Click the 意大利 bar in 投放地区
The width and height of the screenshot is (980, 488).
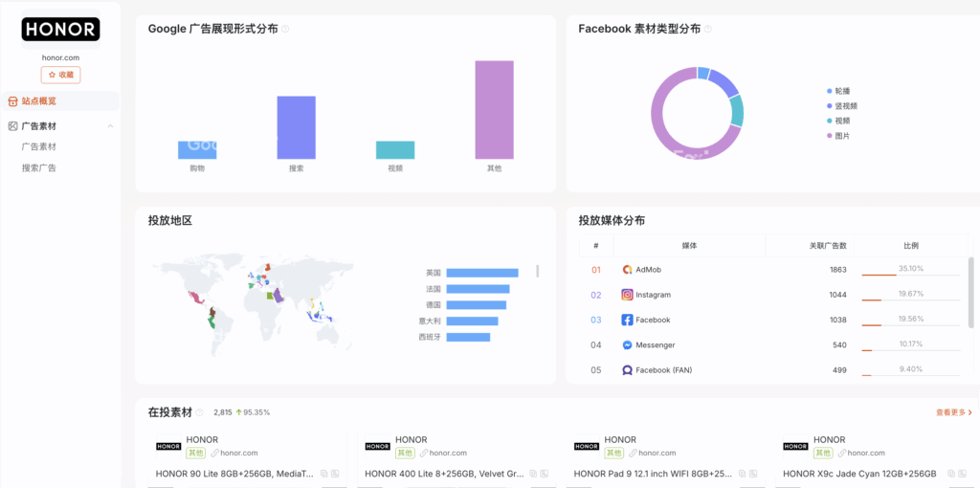click(472, 322)
